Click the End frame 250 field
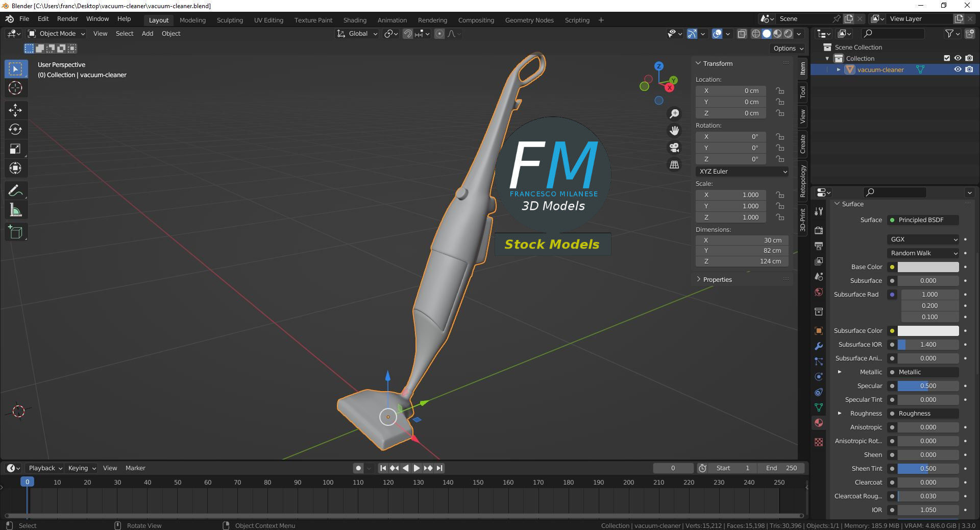This screenshot has width=980, height=530. [781, 468]
